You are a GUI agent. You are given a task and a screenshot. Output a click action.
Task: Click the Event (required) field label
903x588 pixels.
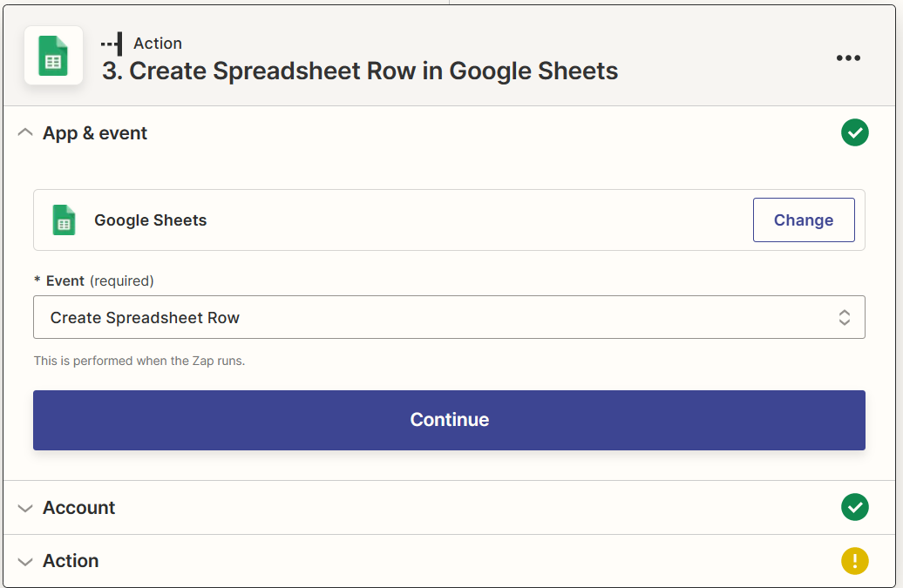(93, 280)
